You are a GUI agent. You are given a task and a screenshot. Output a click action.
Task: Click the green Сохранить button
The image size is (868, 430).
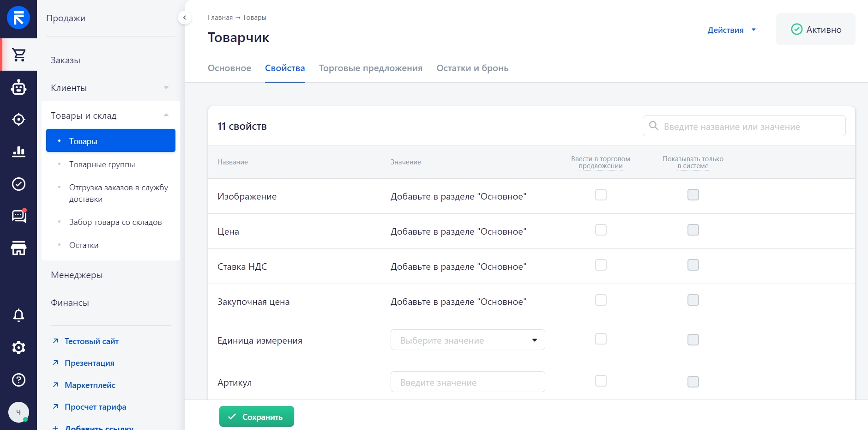256,417
